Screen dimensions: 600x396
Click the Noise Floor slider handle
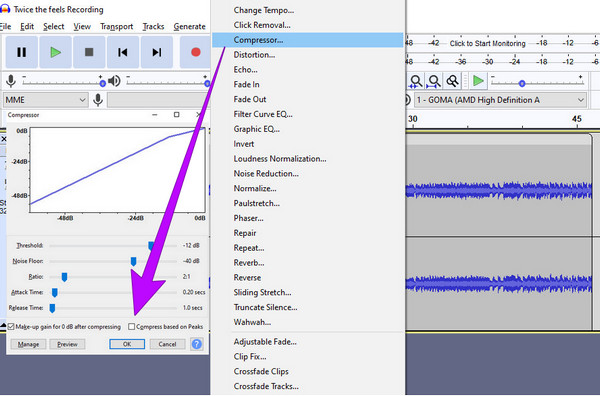(x=133, y=261)
